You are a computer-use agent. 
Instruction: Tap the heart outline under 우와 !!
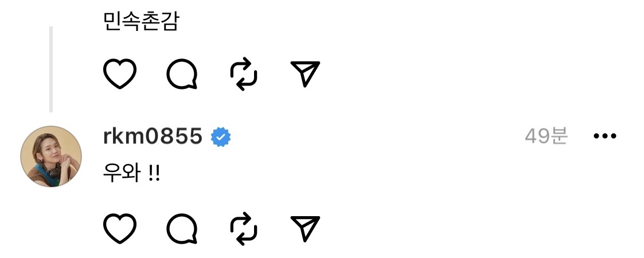119,229
